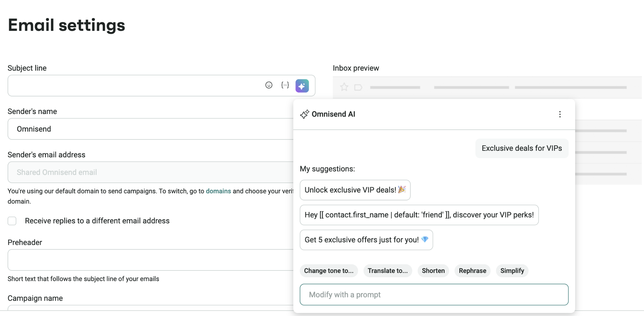Click the Rephrase chip
Image resolution: width=644 pixels, height=316 pixels.
click(472, 271)
